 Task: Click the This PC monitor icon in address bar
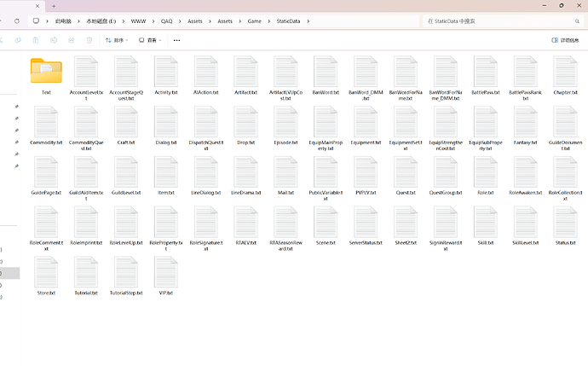36,21
